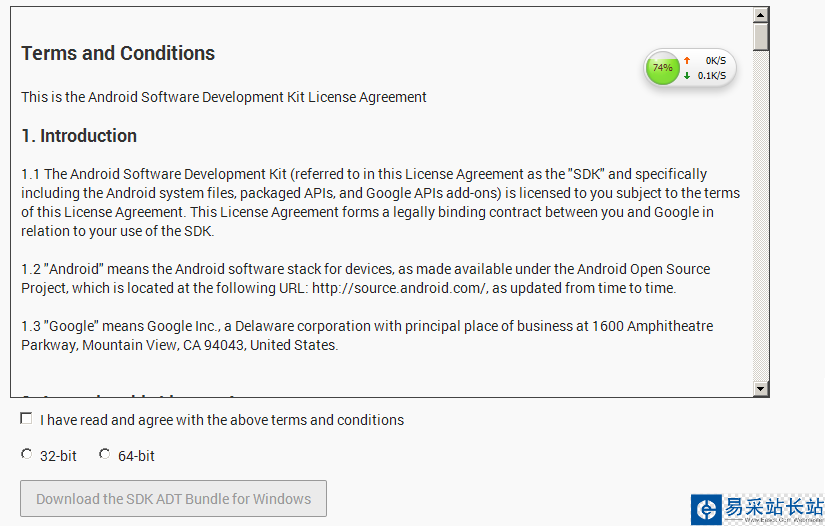The height and width of the screenshot is (526, 825).
Task: Click the 'I have read and agree' label
Action: [x=222, y=420]
